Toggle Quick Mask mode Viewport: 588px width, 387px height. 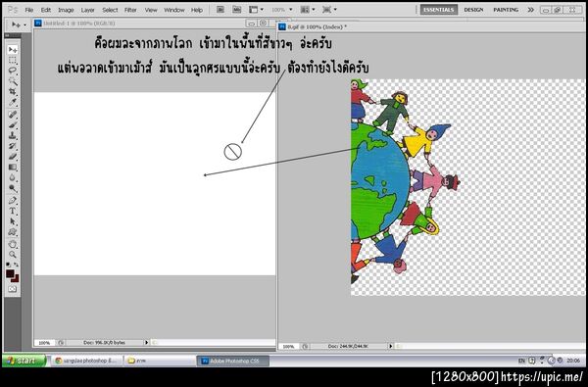point(13,289)
